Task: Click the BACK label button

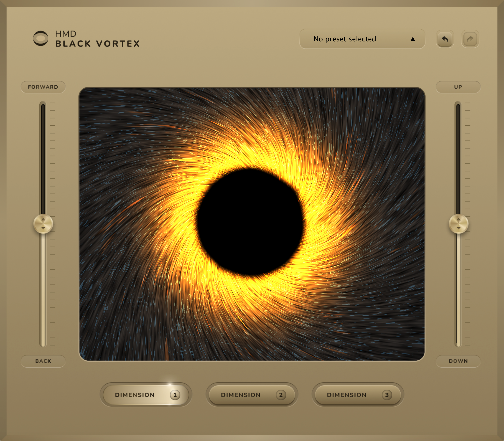Action: 43,361
